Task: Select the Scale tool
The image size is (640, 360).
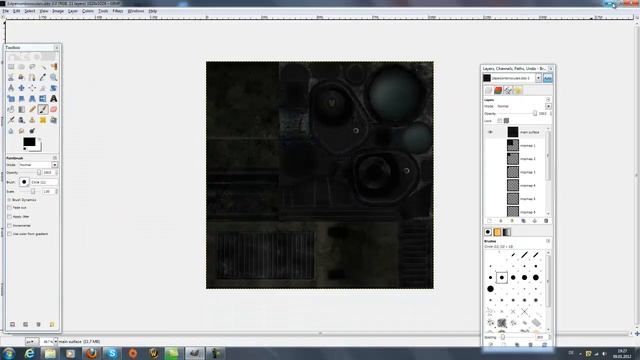Action: click(11, 99)
